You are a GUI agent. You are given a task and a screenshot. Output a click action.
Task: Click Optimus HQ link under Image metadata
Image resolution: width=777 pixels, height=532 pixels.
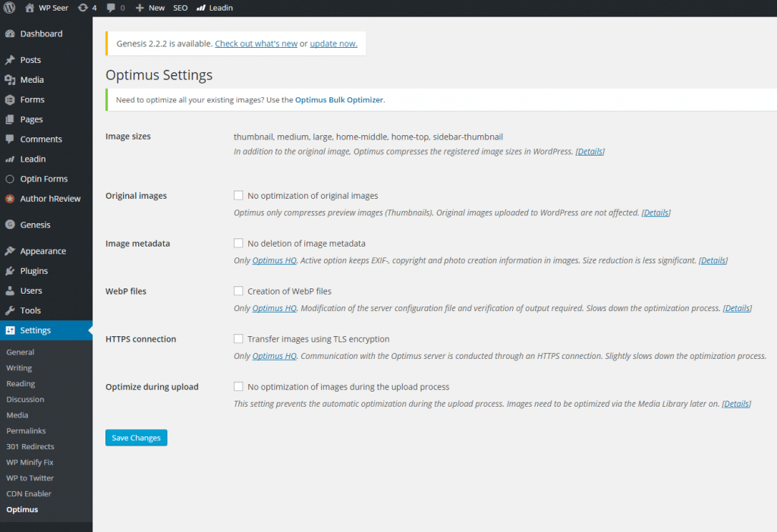click(275, 260)
